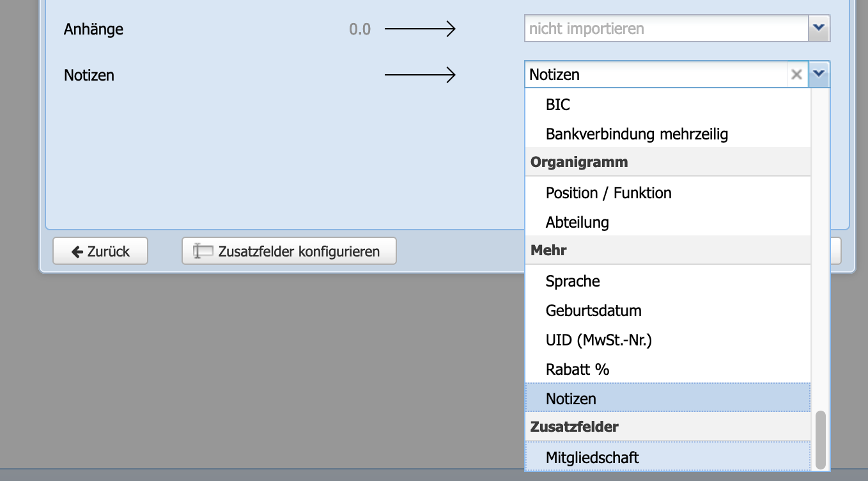Click the projector icon beside Zusatzfelder konfigurieren
Screen dimensions: 868x481
point(202,251)
